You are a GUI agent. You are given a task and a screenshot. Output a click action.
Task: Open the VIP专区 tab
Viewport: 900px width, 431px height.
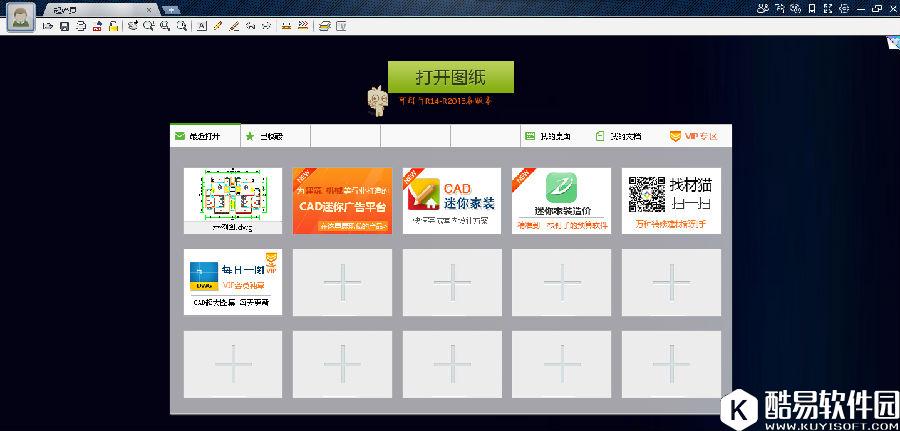point(694,136)
